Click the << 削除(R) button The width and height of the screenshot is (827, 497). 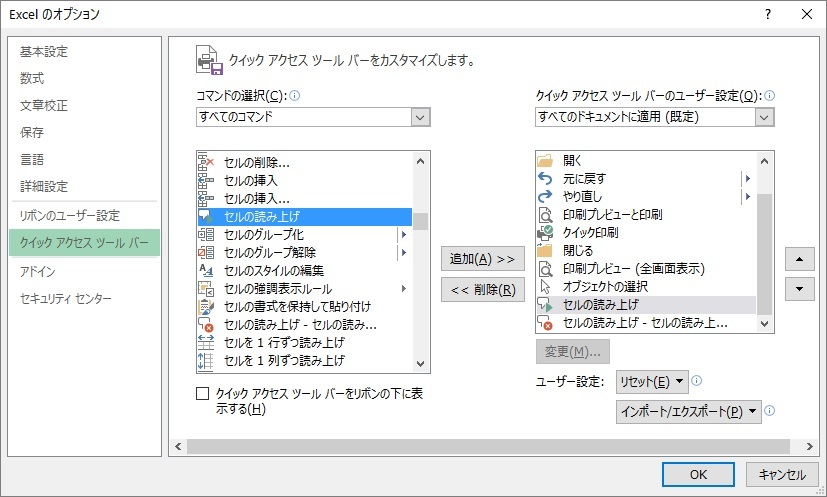(483, 290)
